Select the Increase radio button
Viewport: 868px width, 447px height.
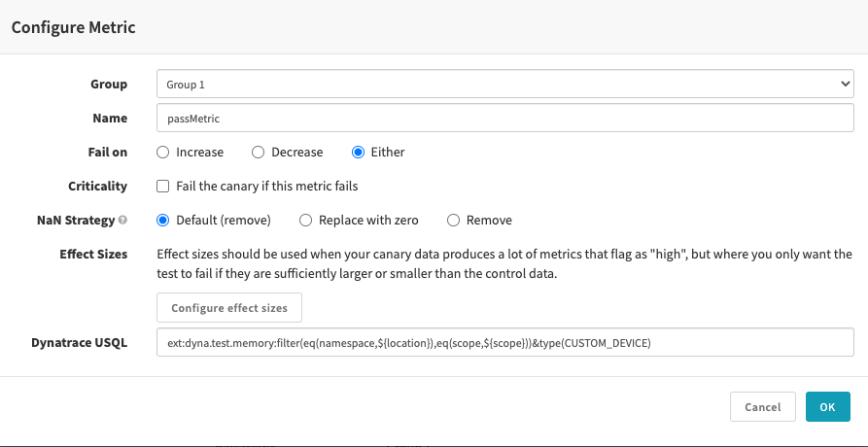pyautogui.click(x=163, y=153)
